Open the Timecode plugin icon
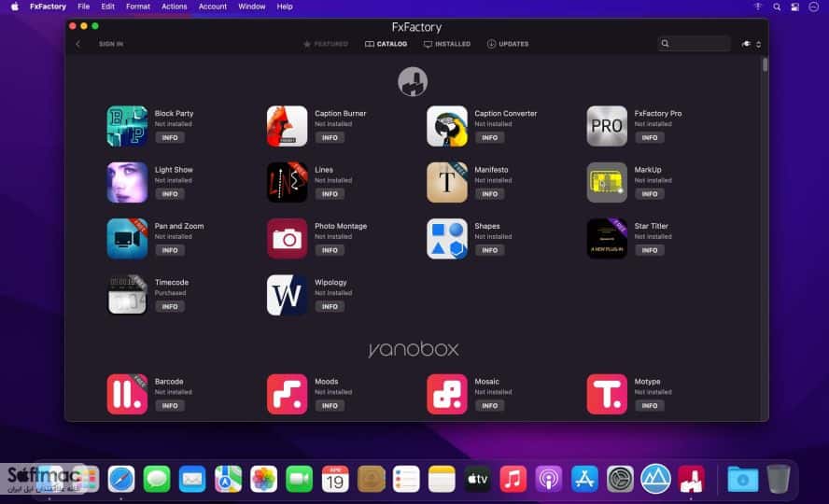Viewport: 829px width, 504px height. pyautogui.click(x=127, y=295)
